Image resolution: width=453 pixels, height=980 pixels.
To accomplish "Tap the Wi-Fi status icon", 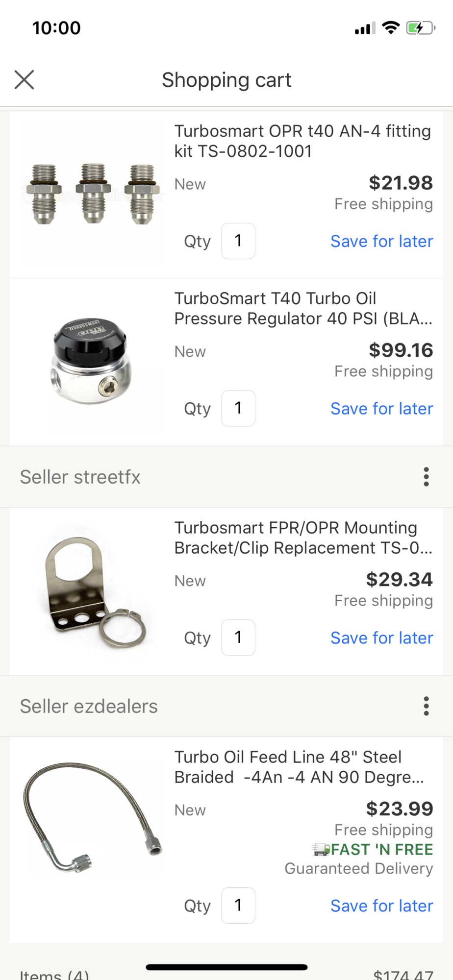I will coord(391,27).
